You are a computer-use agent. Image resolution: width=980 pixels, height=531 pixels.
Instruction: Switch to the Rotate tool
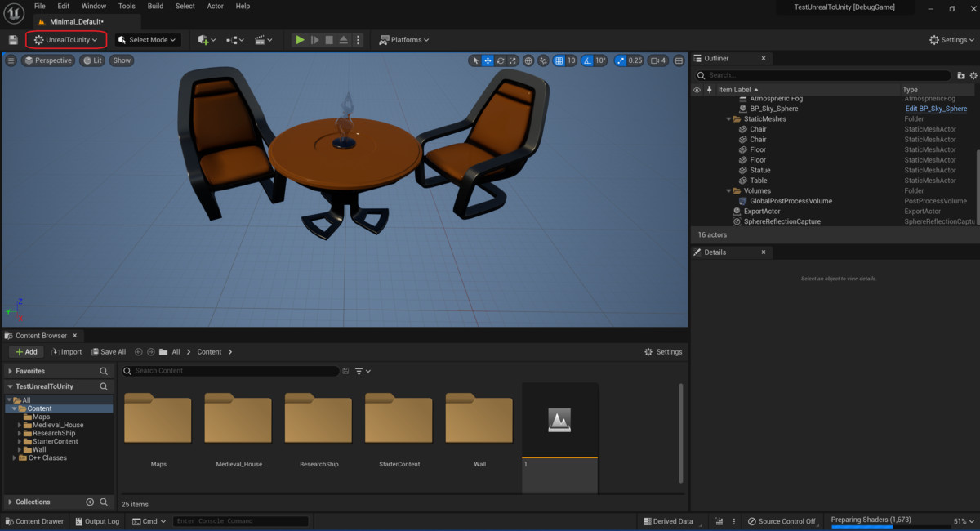(x=500, y=60)
